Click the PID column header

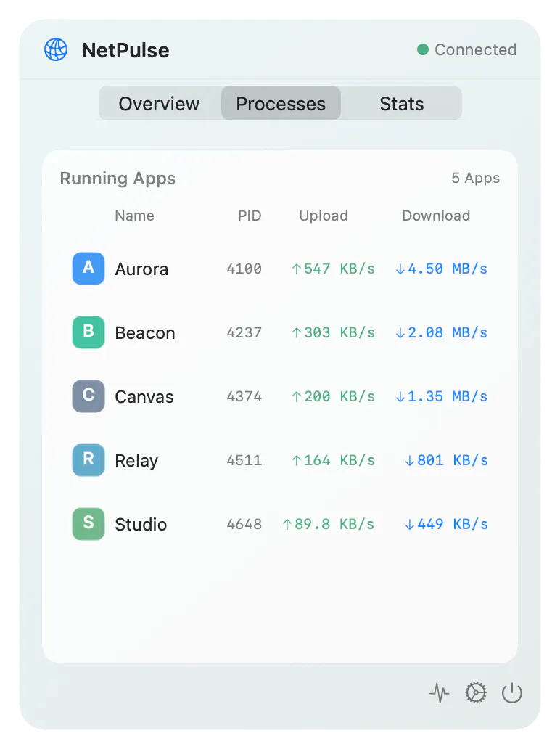coord(250,216)
